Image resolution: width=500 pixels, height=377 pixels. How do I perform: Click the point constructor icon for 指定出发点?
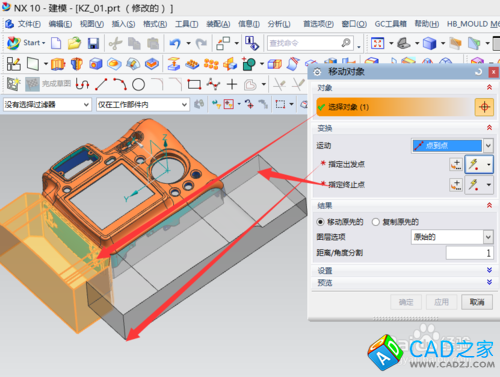pyautogui.click(x=456, y=164)
